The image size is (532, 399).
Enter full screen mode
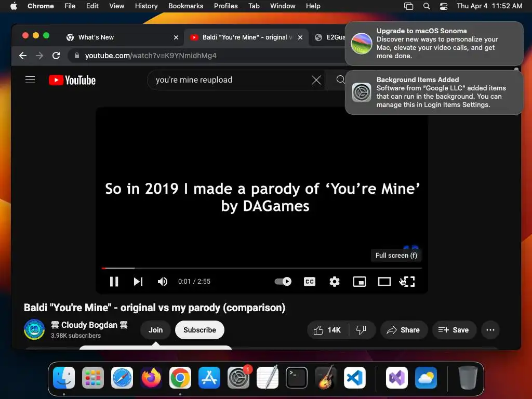(408, 282)
